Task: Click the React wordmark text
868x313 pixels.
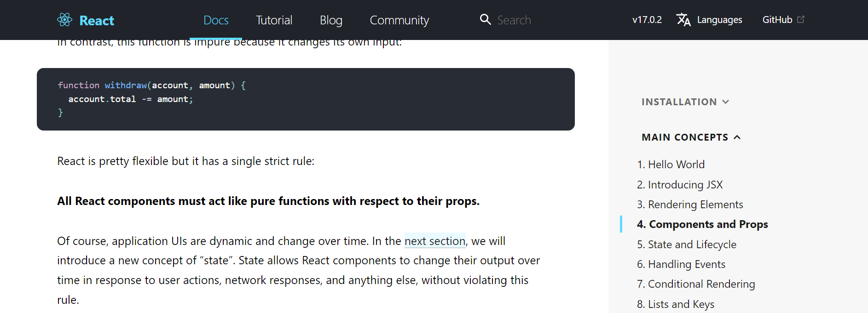Action: (97, 20)
